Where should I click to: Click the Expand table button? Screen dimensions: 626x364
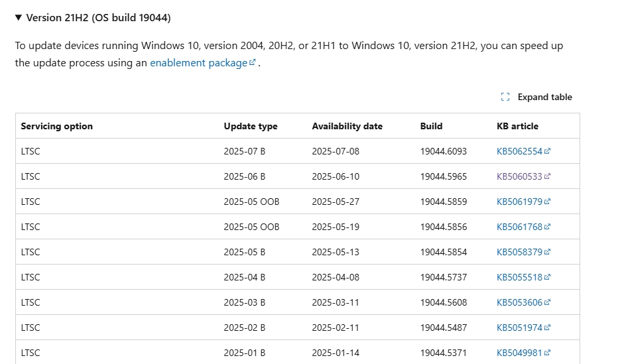pos(536,97)
